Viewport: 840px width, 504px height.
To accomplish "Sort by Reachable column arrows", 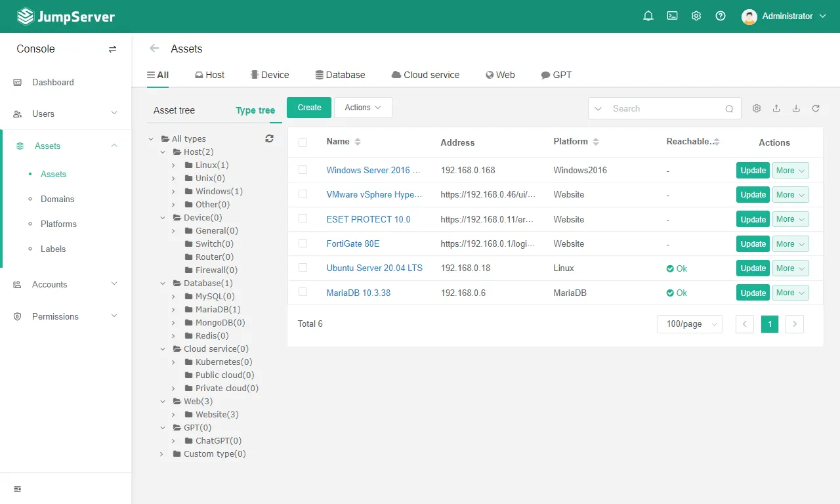I will pos(717,142).
